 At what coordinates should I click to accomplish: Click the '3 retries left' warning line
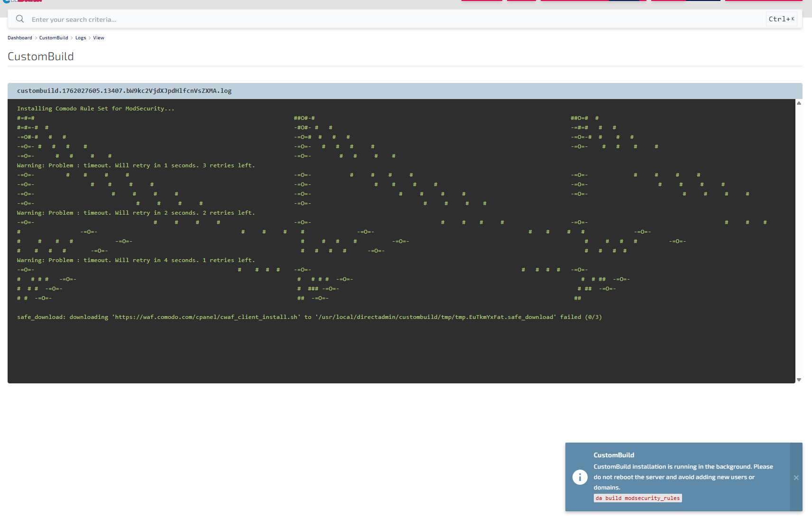pos(136,165)
